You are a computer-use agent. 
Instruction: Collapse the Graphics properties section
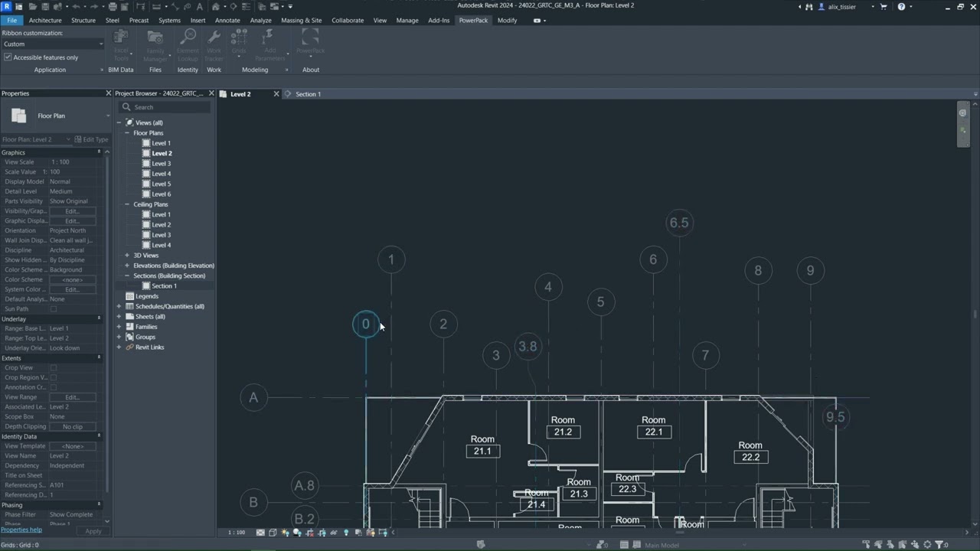coord(99,152)
